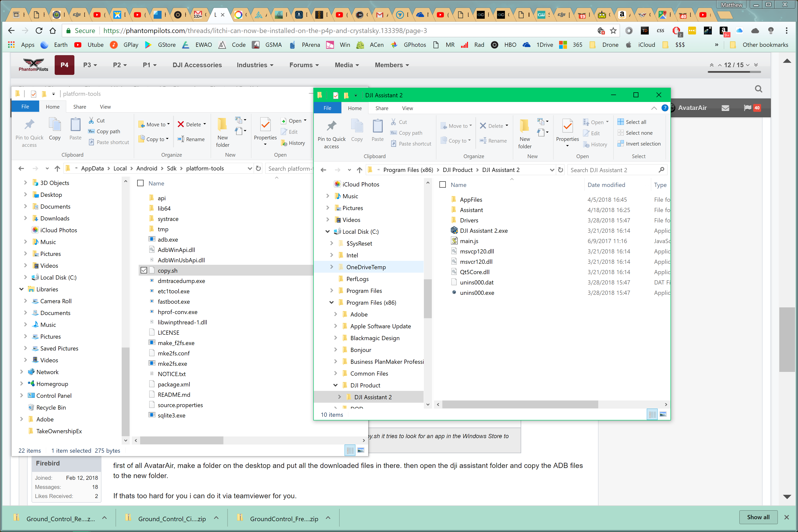Toggle select-all checkbox in DJI Assistant 2 Name header

click(442, 184)
